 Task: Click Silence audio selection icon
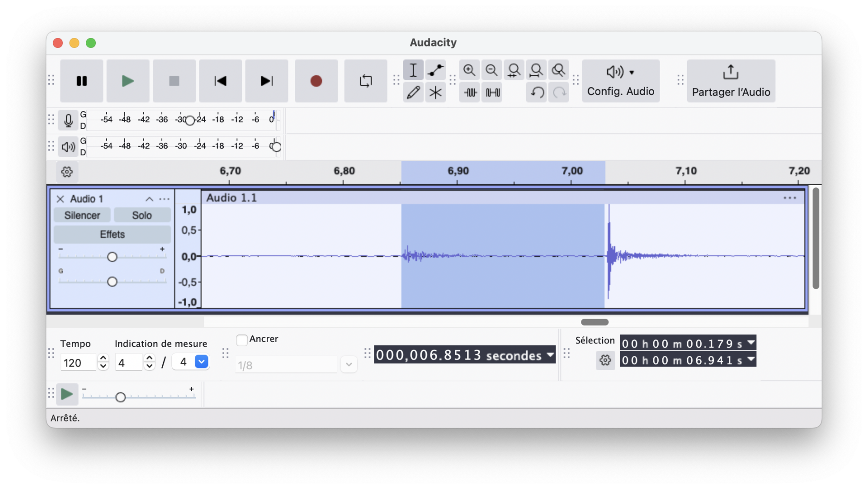[492, 92]
